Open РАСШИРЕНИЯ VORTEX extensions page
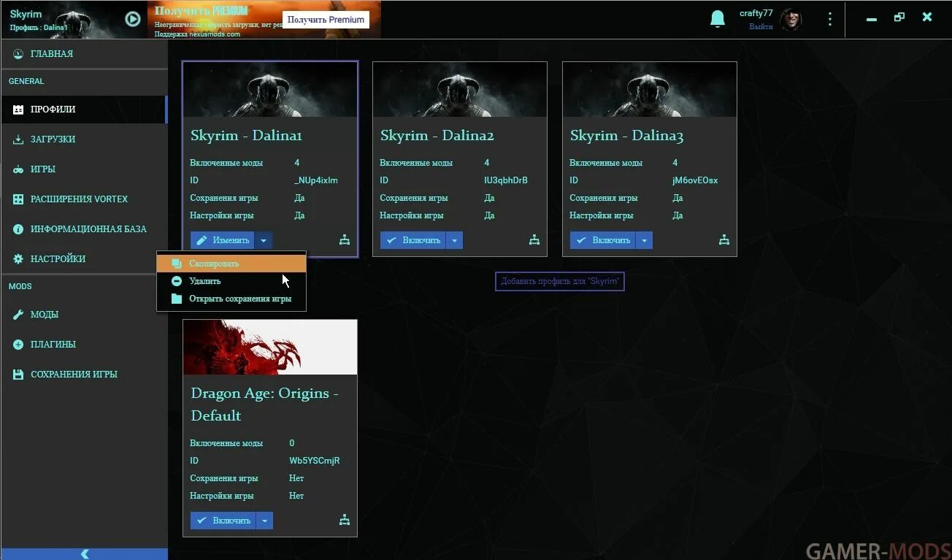 (x=84, y=199)
